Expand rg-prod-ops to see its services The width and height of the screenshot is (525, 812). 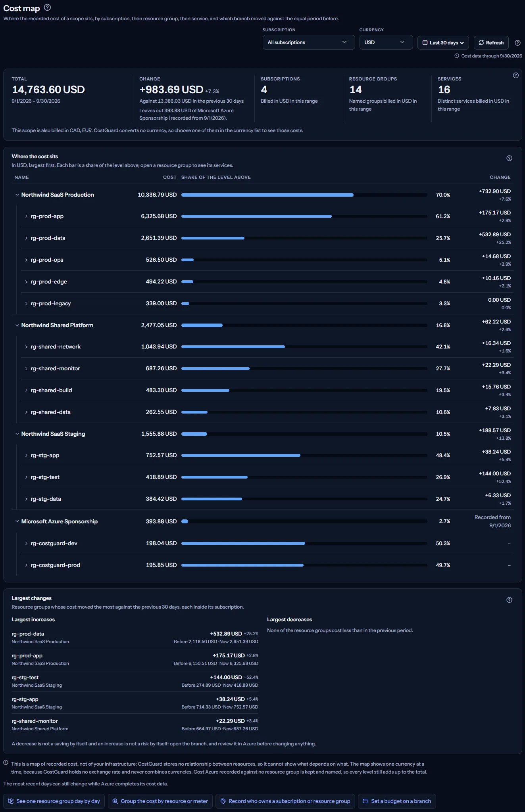pyautogui.click(x=26, y=260)
